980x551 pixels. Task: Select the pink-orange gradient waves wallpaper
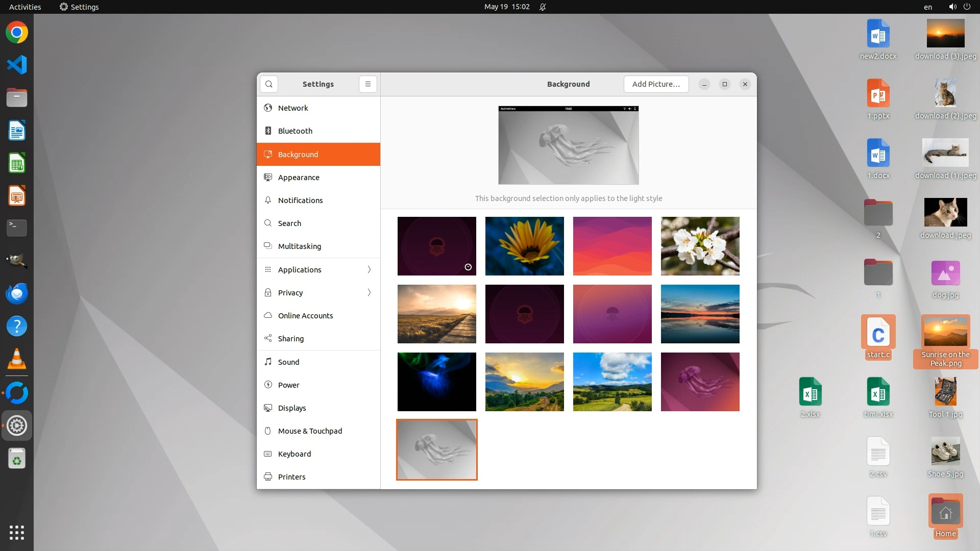tap(612, 246)
